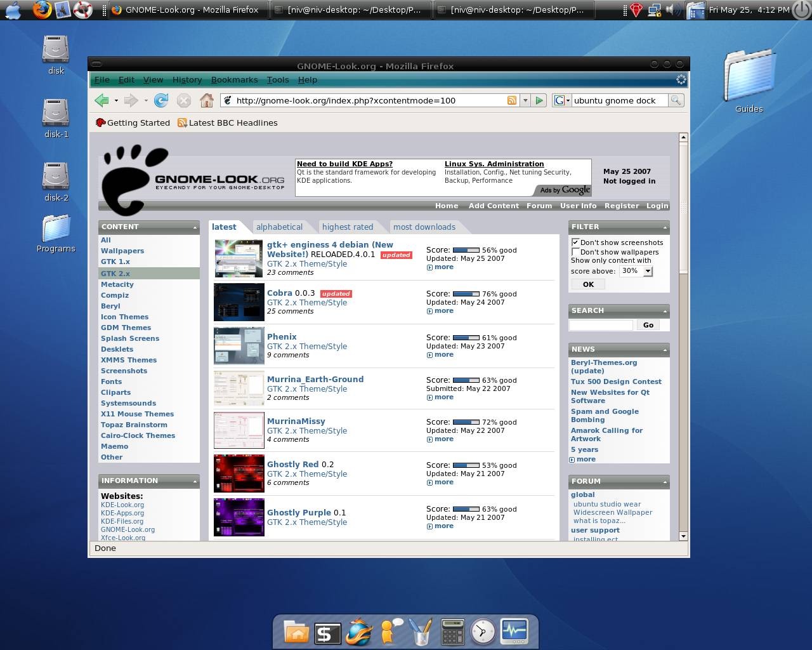Viewport: 812px width, 650px height.
Task: Open the home folder icon in the dock
Action: coord(296,632)
